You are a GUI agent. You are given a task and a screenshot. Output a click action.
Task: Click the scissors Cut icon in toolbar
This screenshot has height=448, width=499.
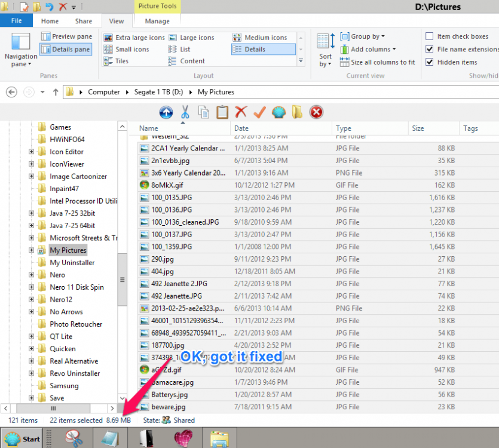pyautogui.click(x=185, y=112)
